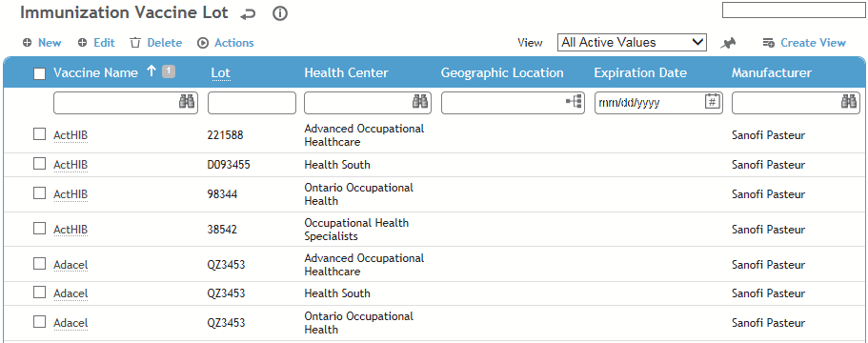Click the New button label
Screen dimensions: 868x343
tap(50, 43)
